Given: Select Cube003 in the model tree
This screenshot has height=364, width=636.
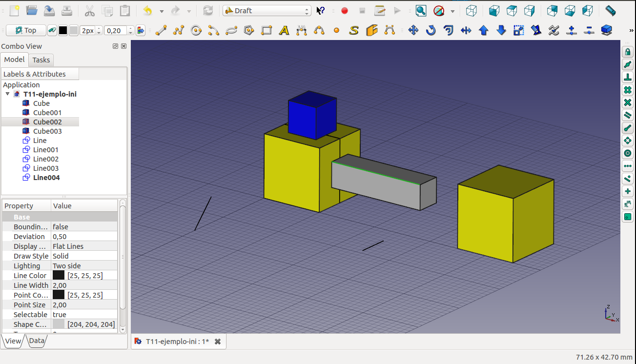Looking at the screenshot, I should 47,131.
